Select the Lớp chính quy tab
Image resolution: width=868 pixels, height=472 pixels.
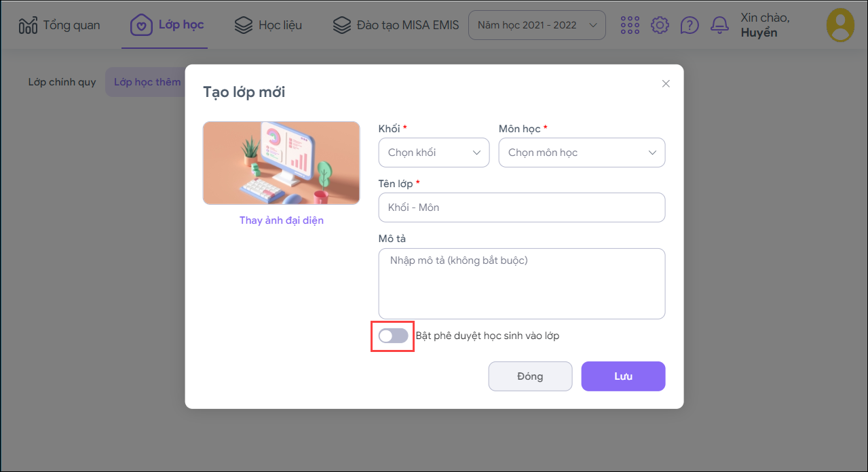coord(62,82)
